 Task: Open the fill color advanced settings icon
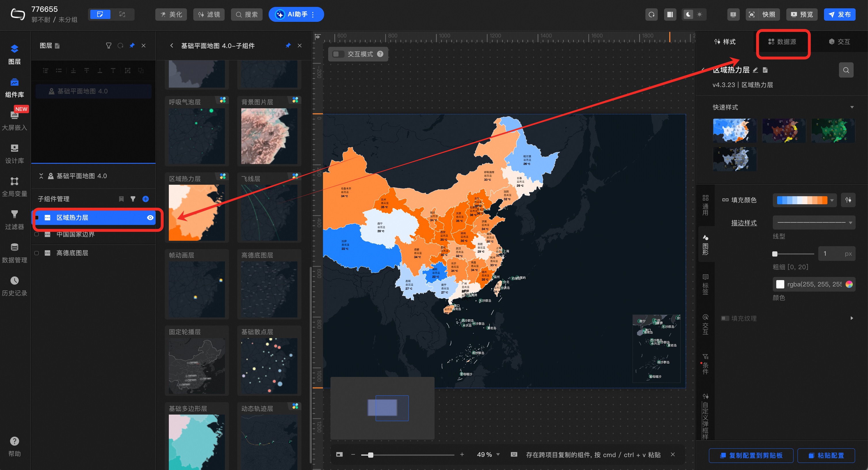(x=848, y=200)
